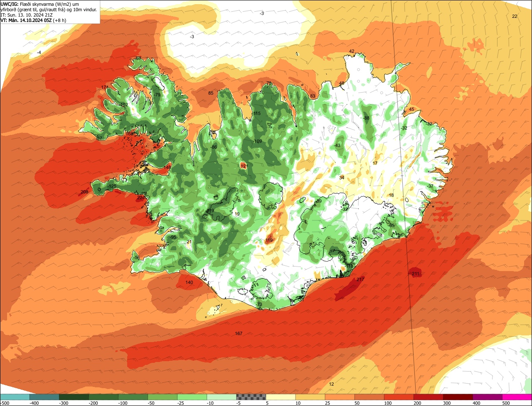532x406 pixels.
Task: Click the title line 'UWC/IG: Flæði skynvarma (W/m2) um'
Action: [40, 4]
